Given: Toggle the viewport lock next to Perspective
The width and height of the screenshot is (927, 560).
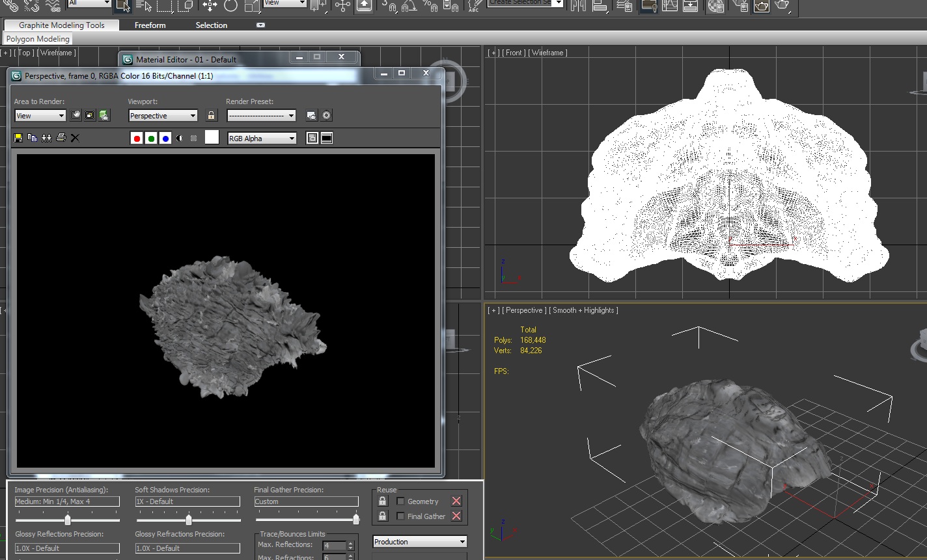Looking at the screenshot, I should (x=211, y=115).
